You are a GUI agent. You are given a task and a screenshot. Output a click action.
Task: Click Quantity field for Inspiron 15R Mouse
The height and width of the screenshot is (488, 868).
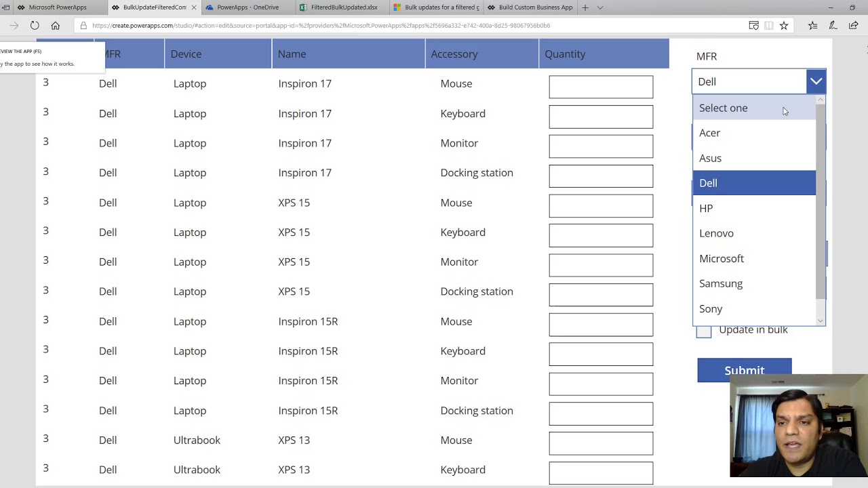[x=601, y=325]
